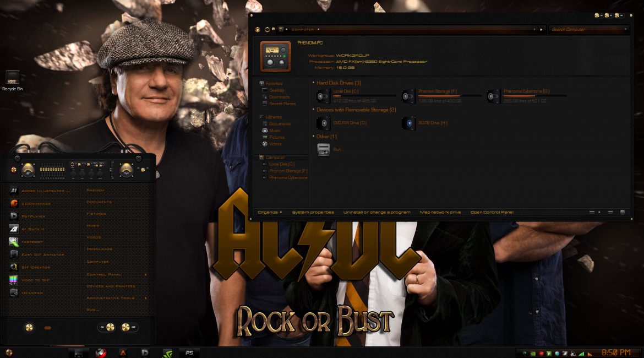
Task: Click the taskbar clock showing 8:50 PM
Action: pyautogui.click(x=616, y=352)
